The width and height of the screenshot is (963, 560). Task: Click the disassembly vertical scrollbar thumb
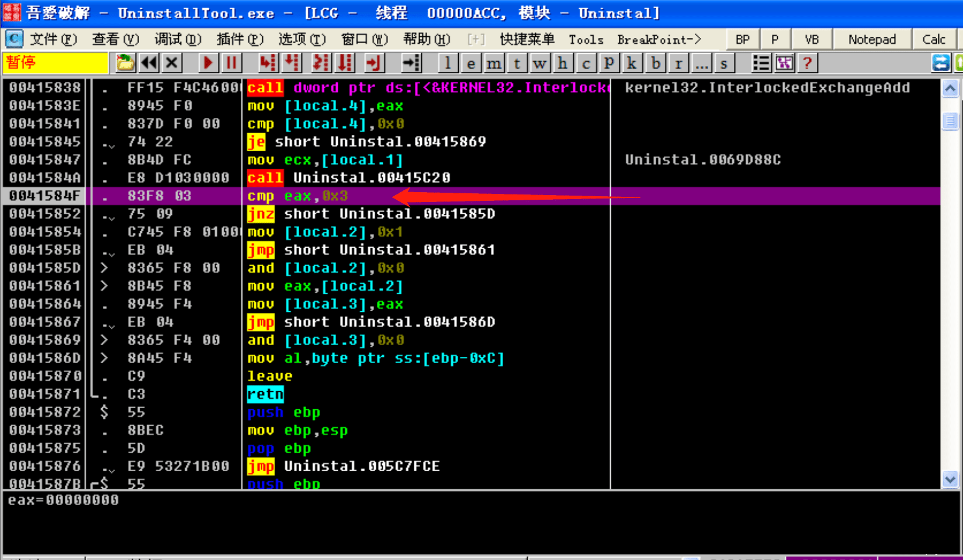click(x=950, y=121)
